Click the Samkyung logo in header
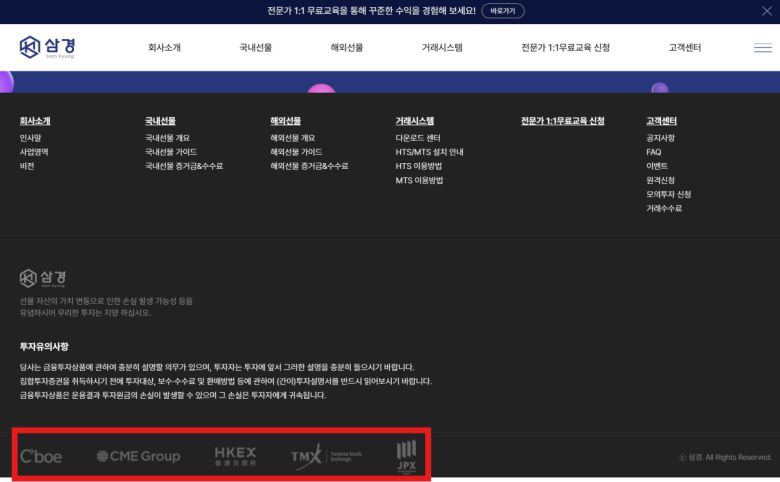780x482 pixels. coord(47,47)
